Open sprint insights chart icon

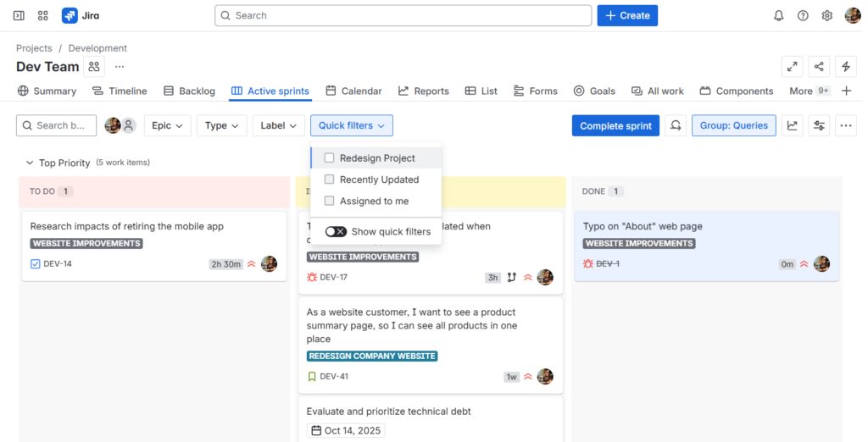(793, 125)
